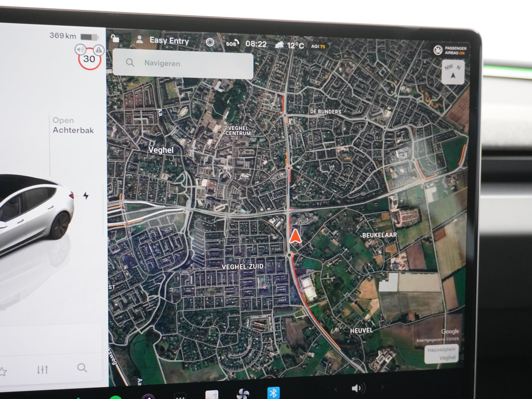Tap the cloud weather icon
This screenshot has width=532, height=399.
point(279,45)
